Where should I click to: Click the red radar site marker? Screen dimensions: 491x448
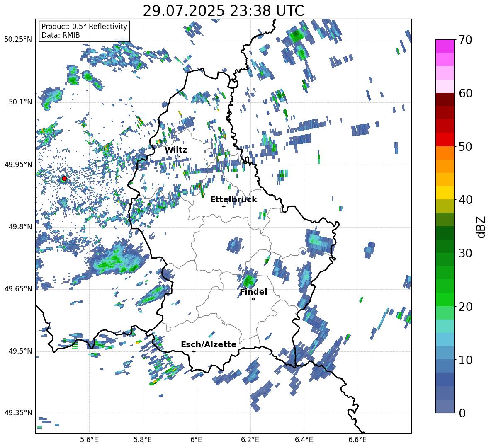point(64,178)
